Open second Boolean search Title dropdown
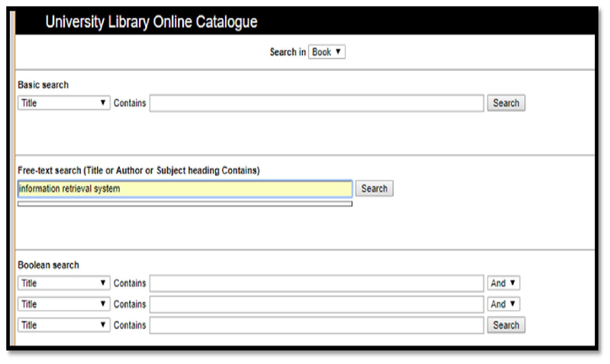This screenshot has width=610, height=364. (x=64, y=304)
